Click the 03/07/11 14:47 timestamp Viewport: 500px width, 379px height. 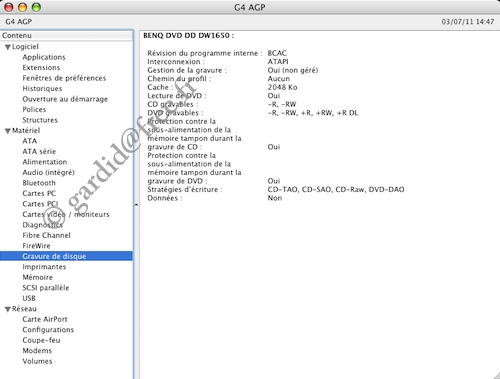point(468,22)
